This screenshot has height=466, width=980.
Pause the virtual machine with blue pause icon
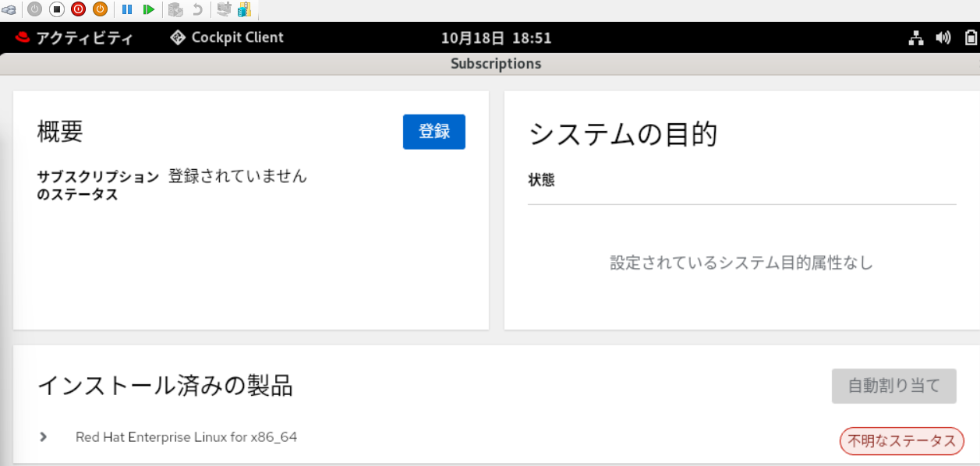[x=127, y=10]
